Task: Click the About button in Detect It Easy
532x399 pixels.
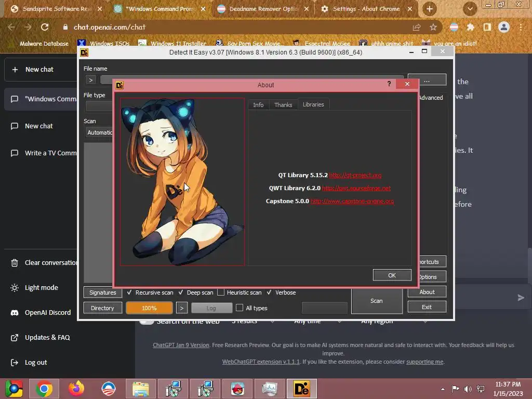Action: [427, 292]
